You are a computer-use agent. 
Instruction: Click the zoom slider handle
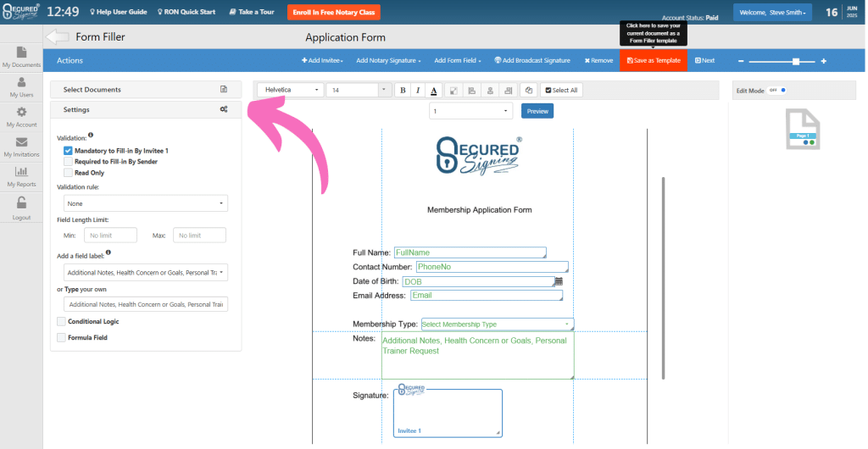795,61
